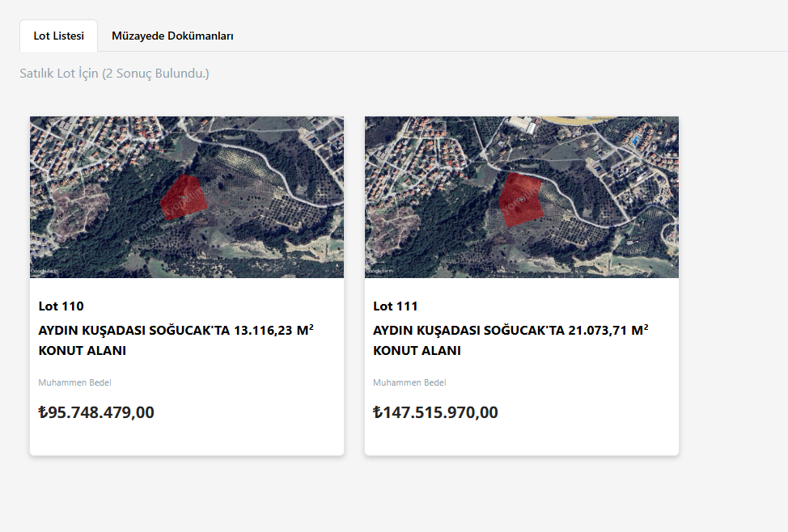The width and height of the screenshot is (788, 532).
Task: Click the "2 Sonuç Bulundu" results text
Action: pos(155,74)
